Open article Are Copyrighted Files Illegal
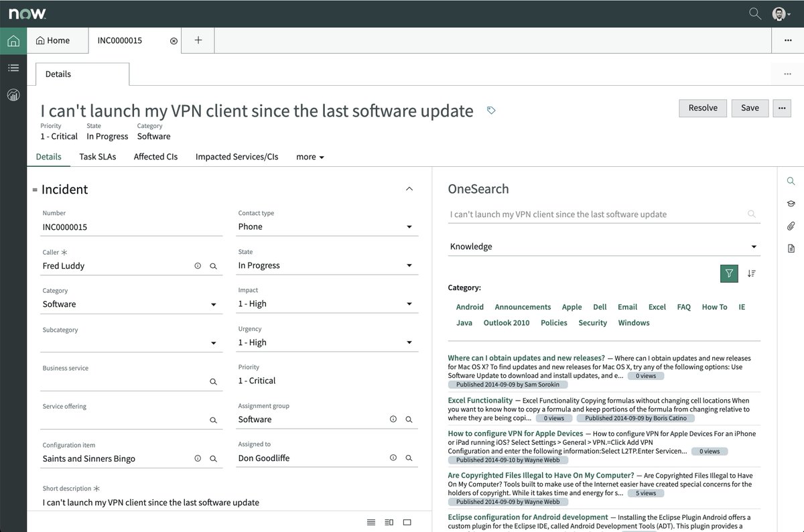This screenshot has width=804, height=532. point(541,476)
